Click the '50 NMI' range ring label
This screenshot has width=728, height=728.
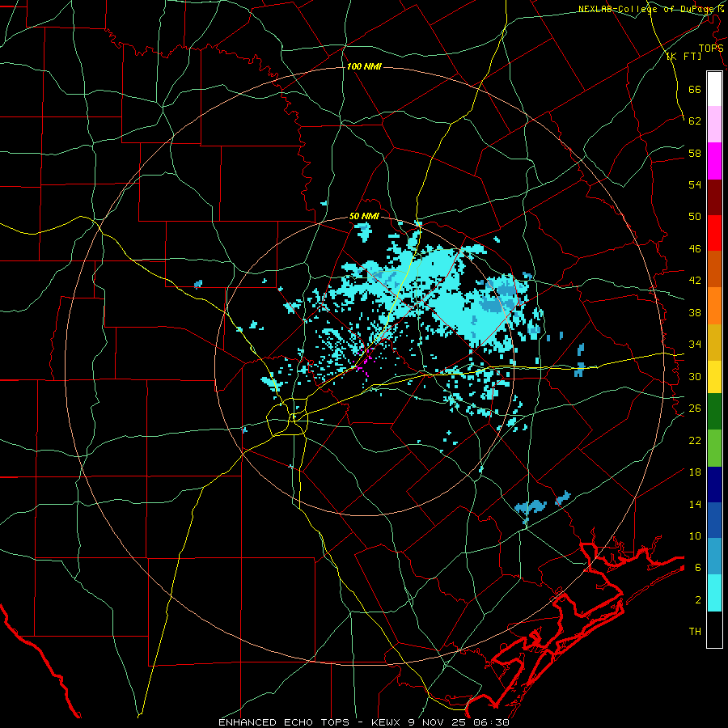pos(364,216)
